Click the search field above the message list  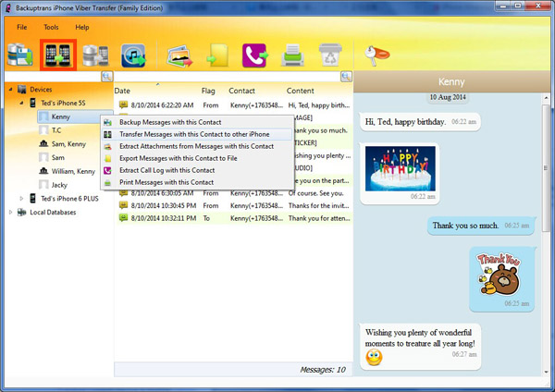228,76
